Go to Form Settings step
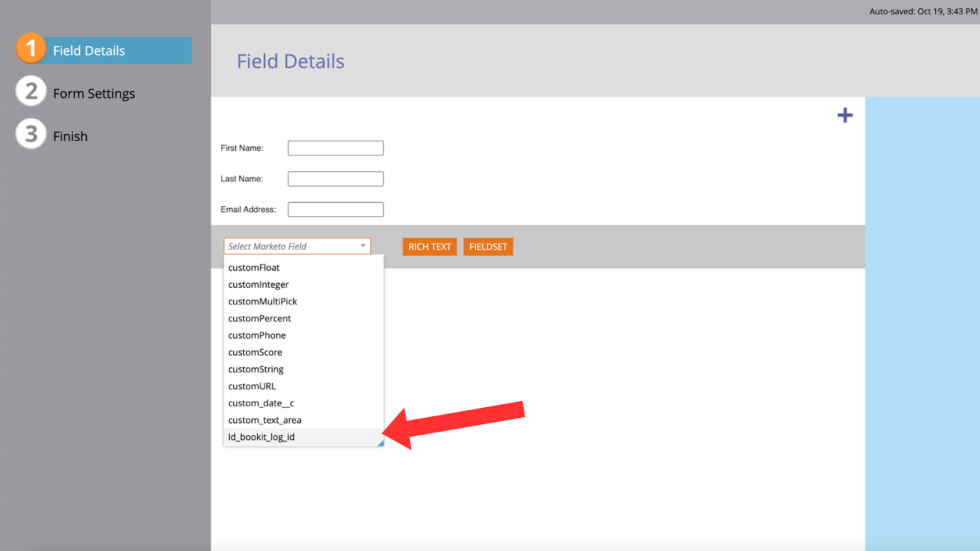 pos(94,94)
